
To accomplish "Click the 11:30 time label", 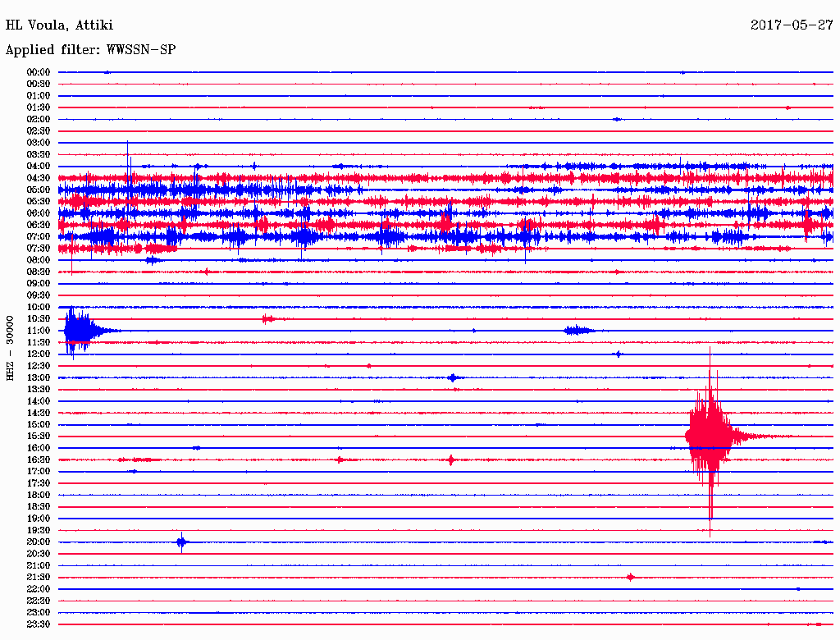I will 39,342.
